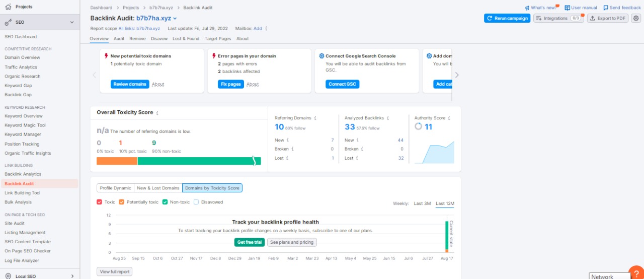Open the Audit tab

[x=119, y=39]
